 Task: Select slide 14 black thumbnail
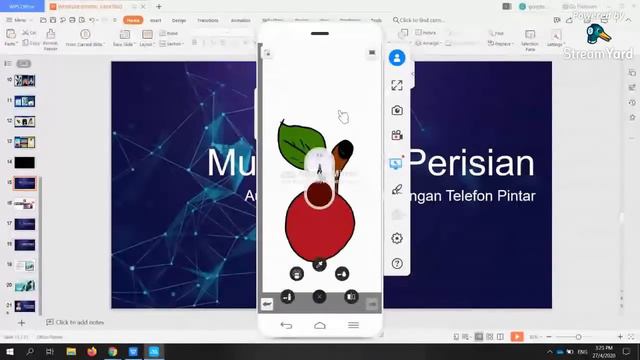pyautogui.click(x=24, y=162)
